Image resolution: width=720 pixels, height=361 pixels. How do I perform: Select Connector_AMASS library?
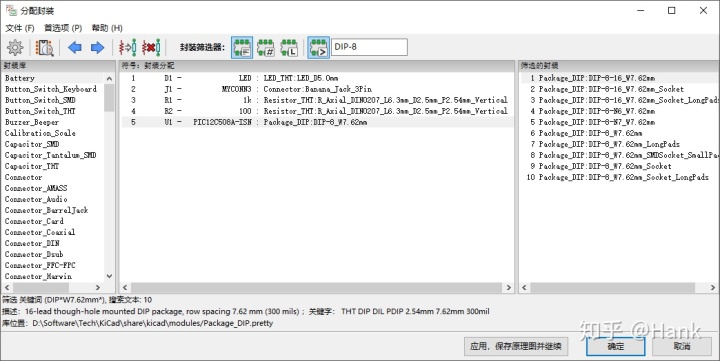(54, 188)
